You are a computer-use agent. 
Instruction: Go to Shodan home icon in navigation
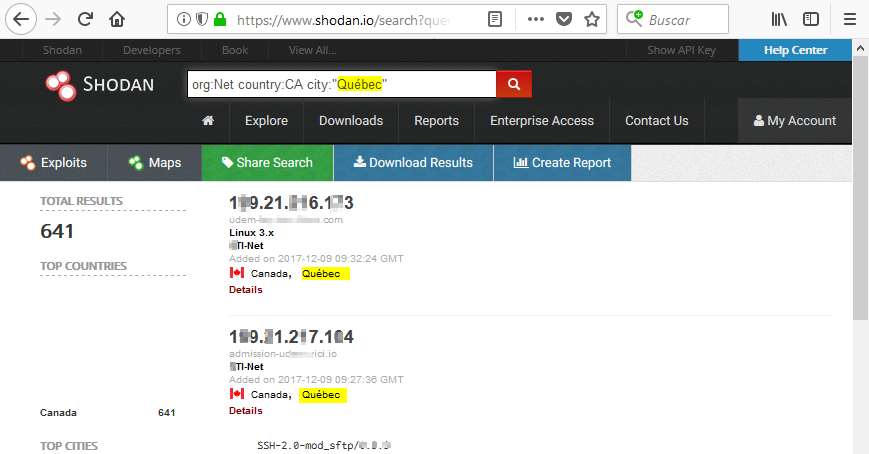[x=208, y=121]
